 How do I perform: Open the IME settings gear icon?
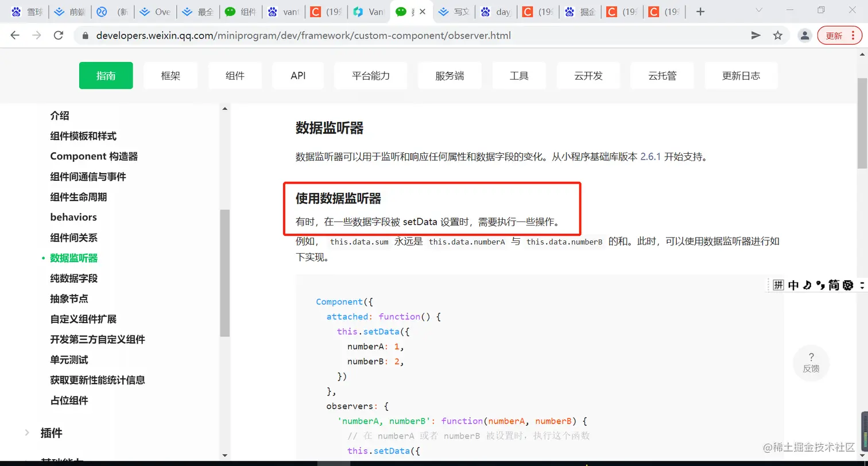pos(848,285)
